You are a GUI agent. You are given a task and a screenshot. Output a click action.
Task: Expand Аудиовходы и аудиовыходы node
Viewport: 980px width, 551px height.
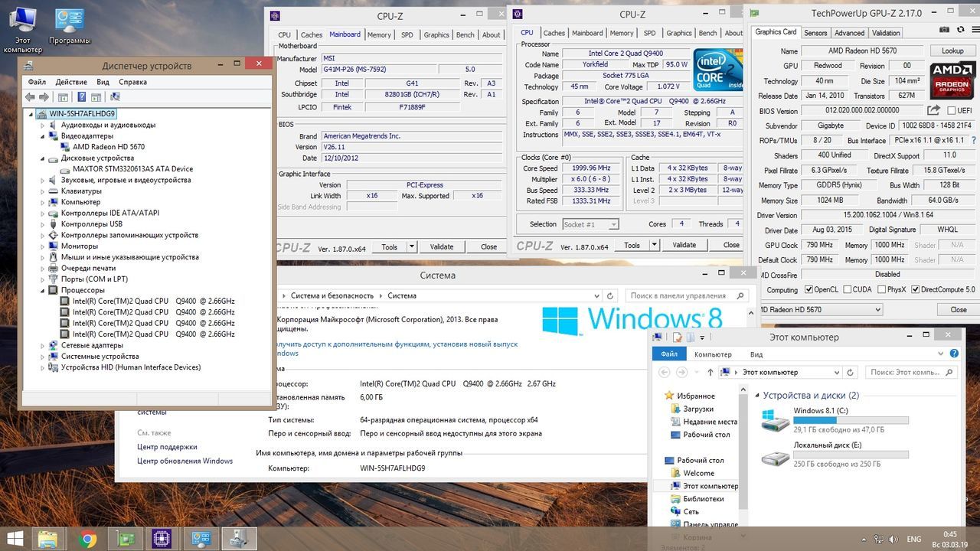[44, 125]
